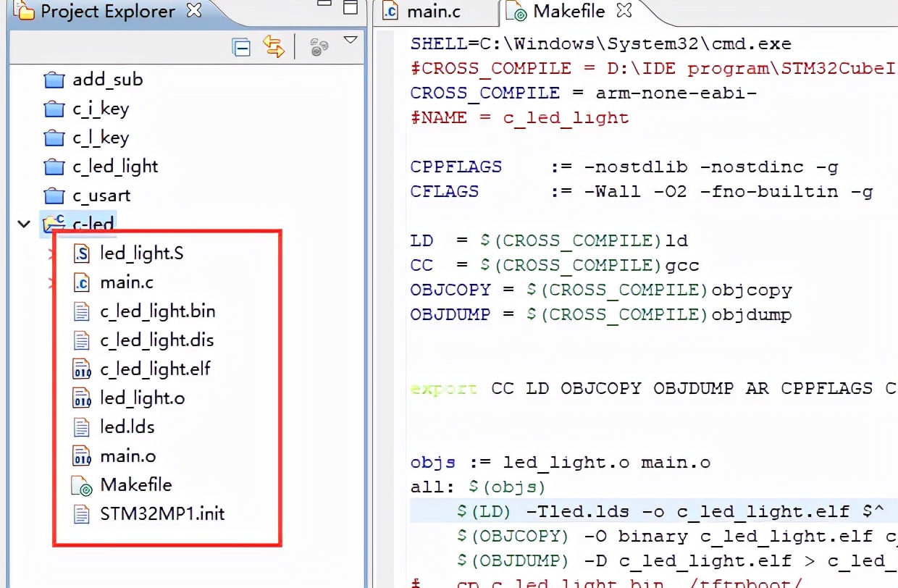The width and height of the screenshot is (898, 588).
Task: Close the Project Explorer view
Action: [194, 11]
